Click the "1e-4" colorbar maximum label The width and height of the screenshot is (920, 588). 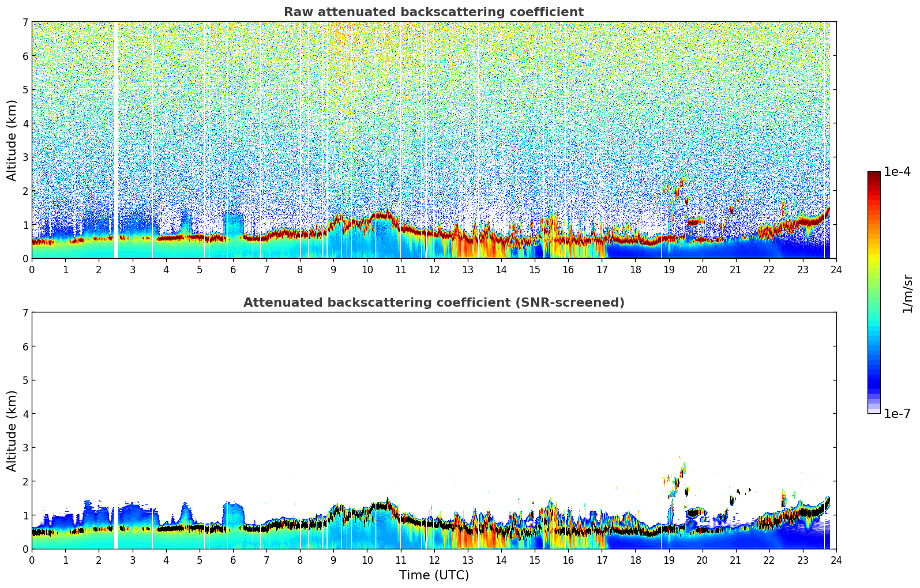(896, 172)
